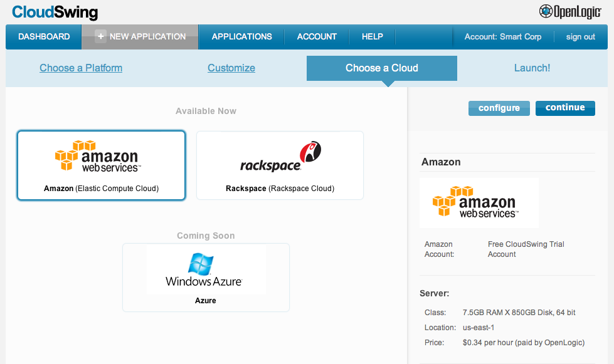
Task: Click the OpenLogic logo
Action: click(569, 12)
